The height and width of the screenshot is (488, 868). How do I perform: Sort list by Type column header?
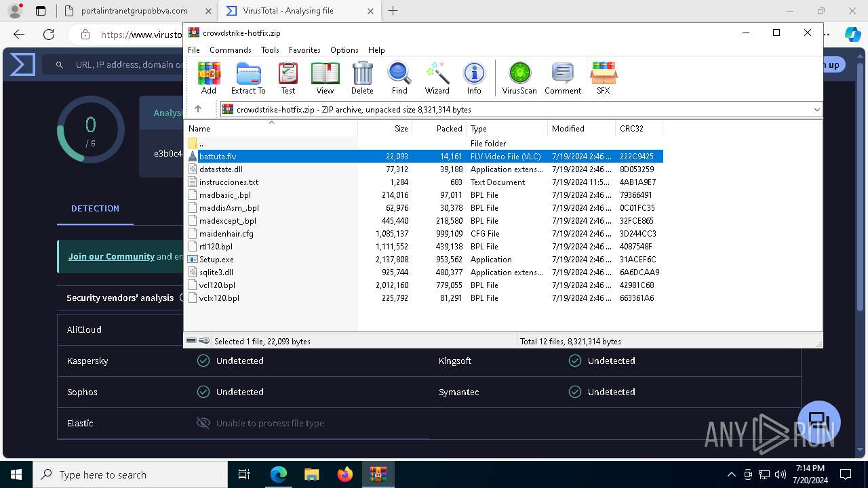pos(507,128)
